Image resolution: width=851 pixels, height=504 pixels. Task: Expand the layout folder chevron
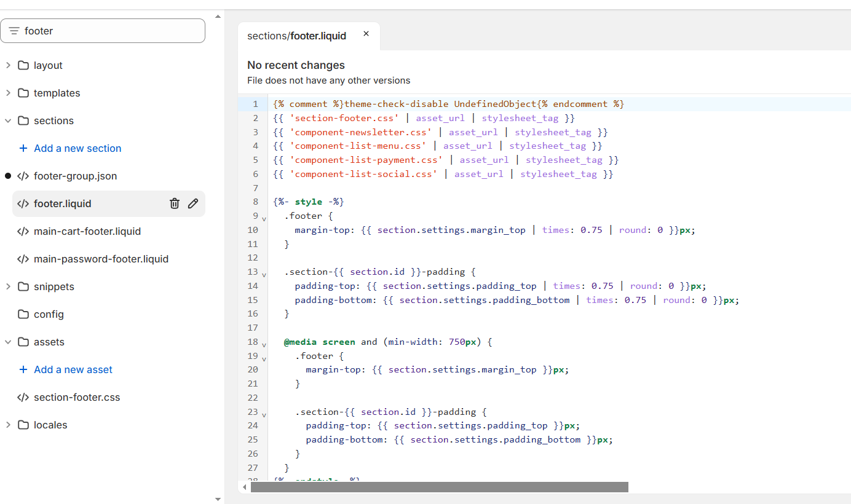[8, 65]
